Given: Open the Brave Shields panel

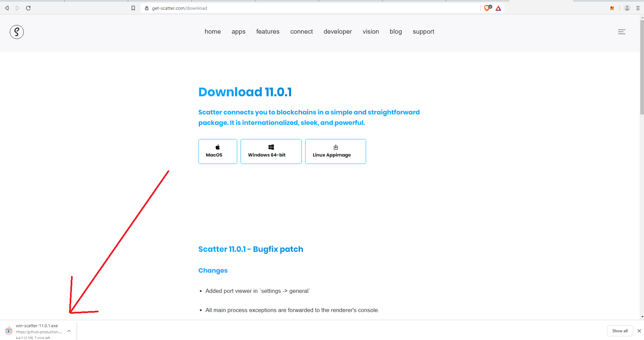Looking at the screenshot, I should point(488,8).
